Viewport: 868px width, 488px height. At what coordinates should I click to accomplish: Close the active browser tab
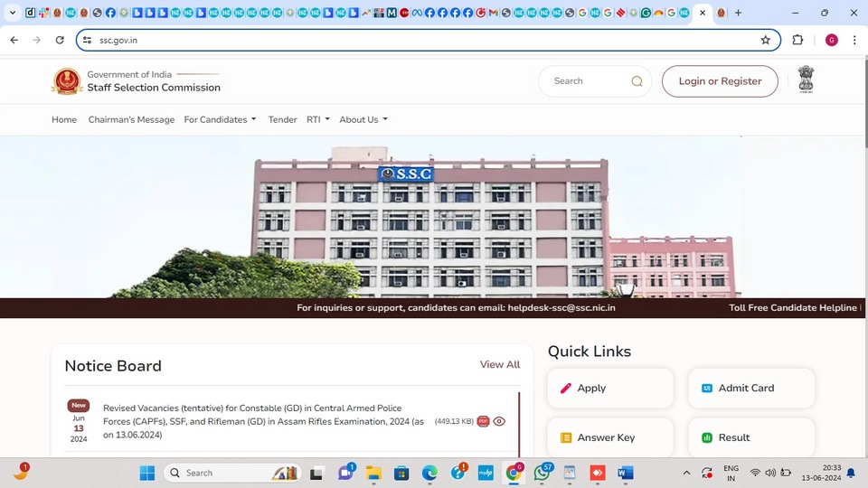click(x=703, y=12)
